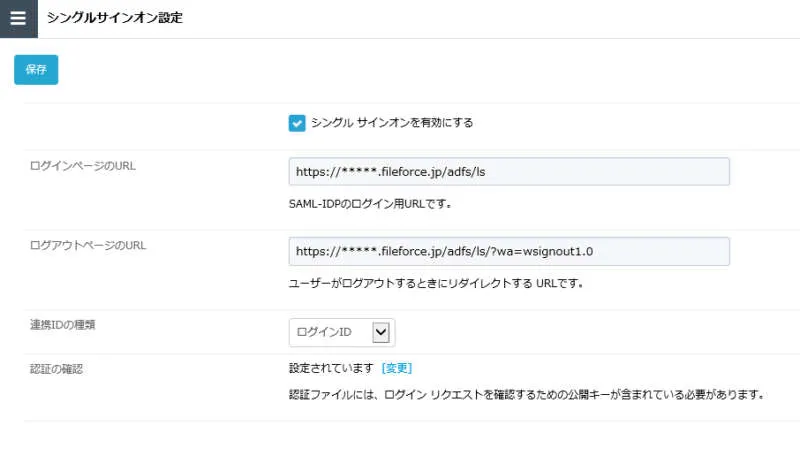Click the 認証ファイル public key description text
Screen dimensions: 800x463
coord(526,394)
